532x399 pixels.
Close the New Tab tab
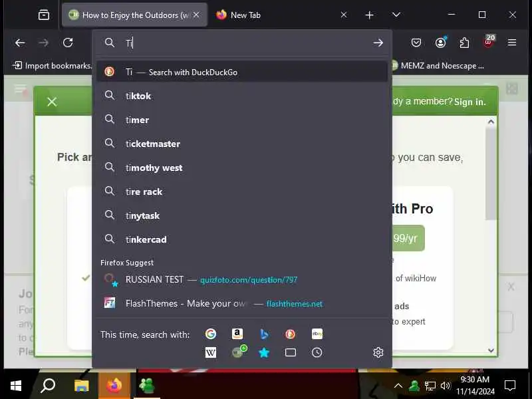[344, 15]
